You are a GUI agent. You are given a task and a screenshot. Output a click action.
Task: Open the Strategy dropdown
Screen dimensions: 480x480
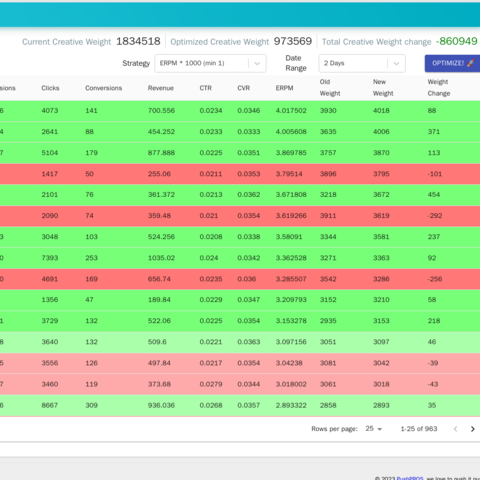pos(210,63)
